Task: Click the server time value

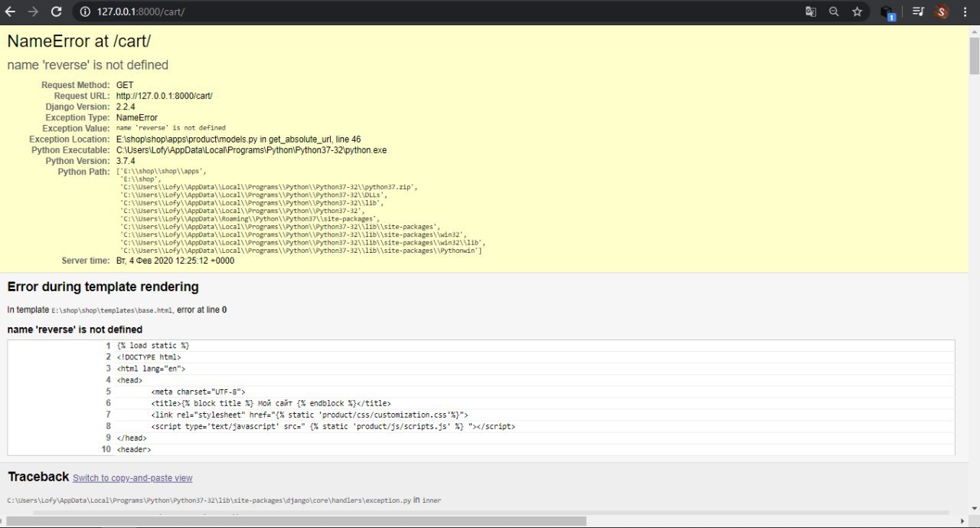Action: [x=175, y=261]
